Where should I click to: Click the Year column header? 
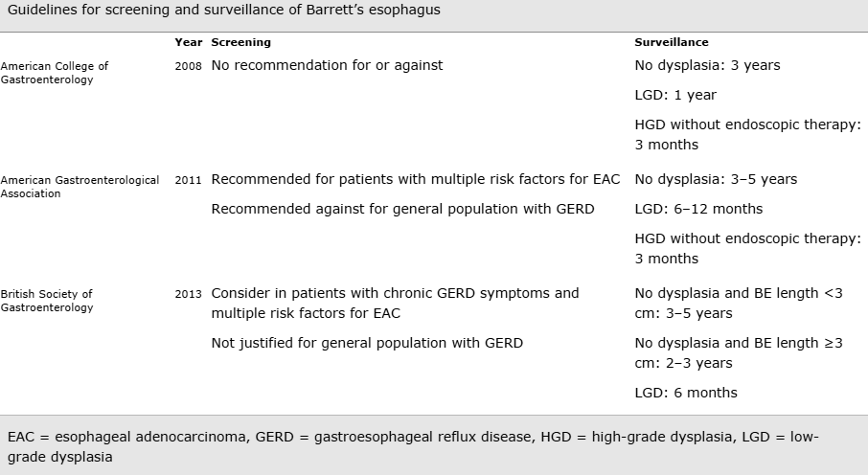[188, 43]
